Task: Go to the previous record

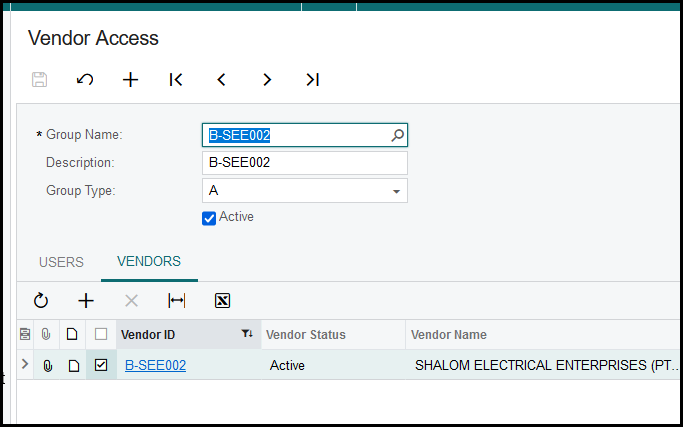Action: (221, 80)
